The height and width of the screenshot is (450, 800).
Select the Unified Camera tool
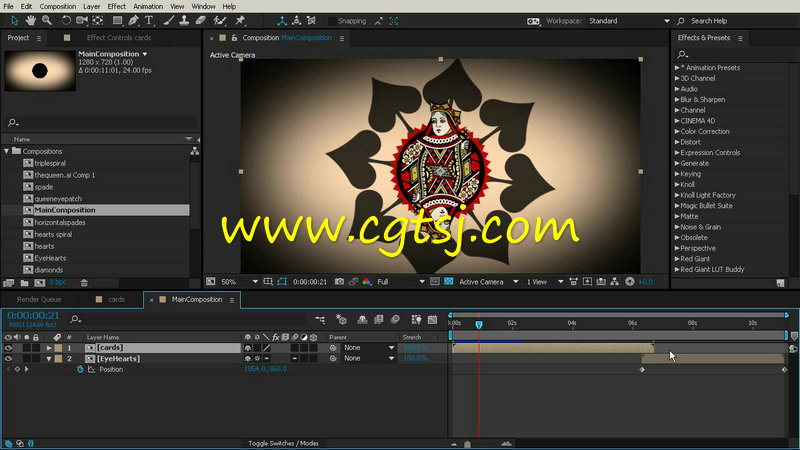[x=82, y=20]
